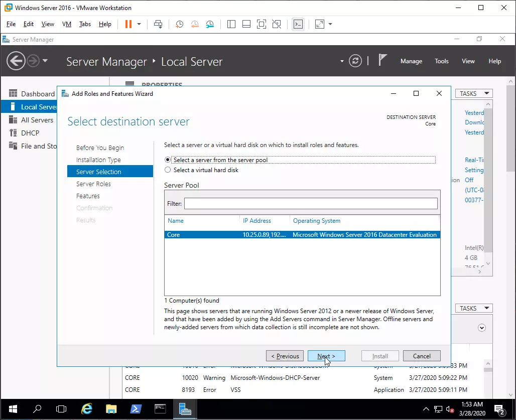Toggle thumbnail bar view icon in VMware

246,24
